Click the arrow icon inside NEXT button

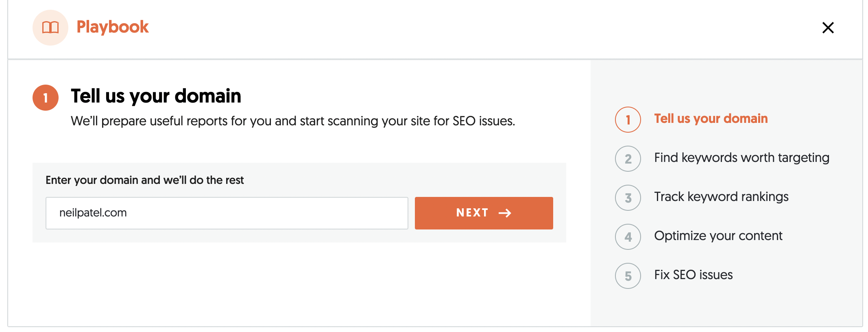pos(505,213)
